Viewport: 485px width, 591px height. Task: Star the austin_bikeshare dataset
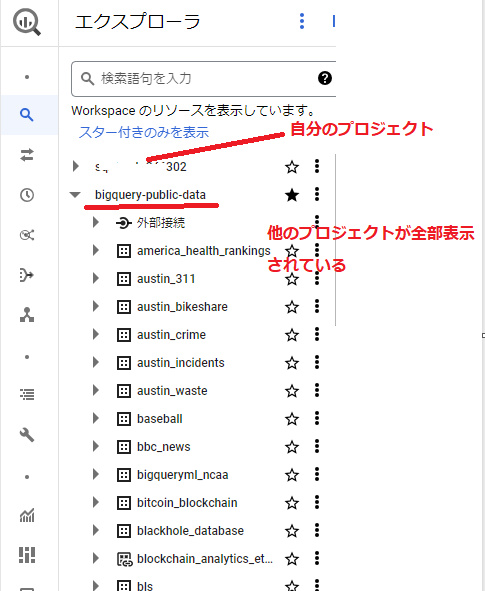coord(292,307)
